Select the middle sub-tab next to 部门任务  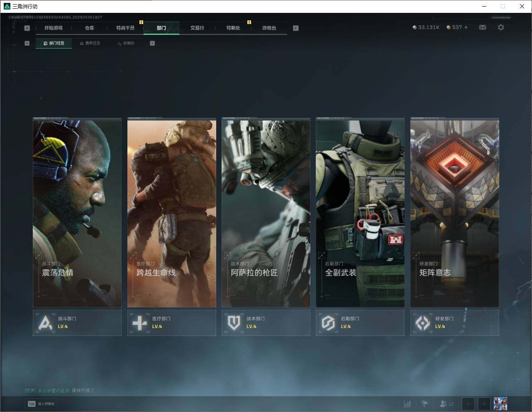(90, 43)
